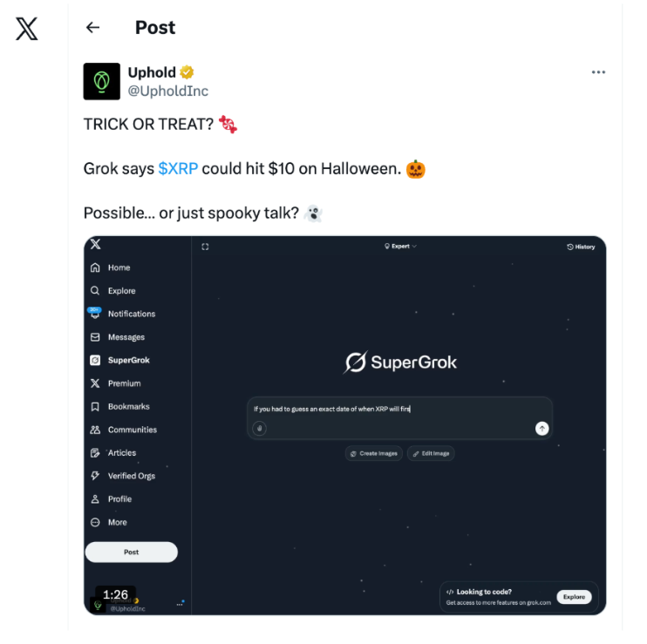Go back using the arrow beside Post
The height and width of the screenshot is (644, 647).
click(x=92, y=28)
